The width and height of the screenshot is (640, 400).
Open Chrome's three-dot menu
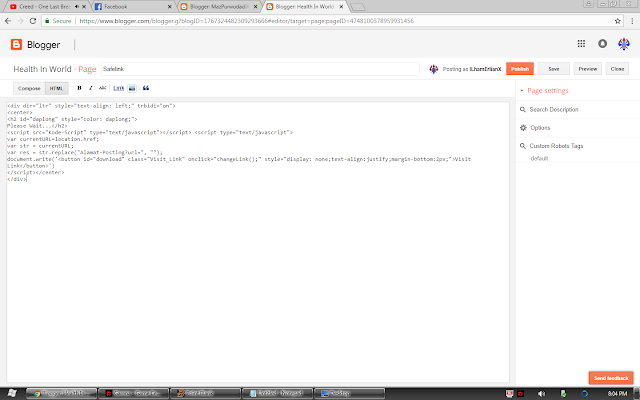point(632,21)
